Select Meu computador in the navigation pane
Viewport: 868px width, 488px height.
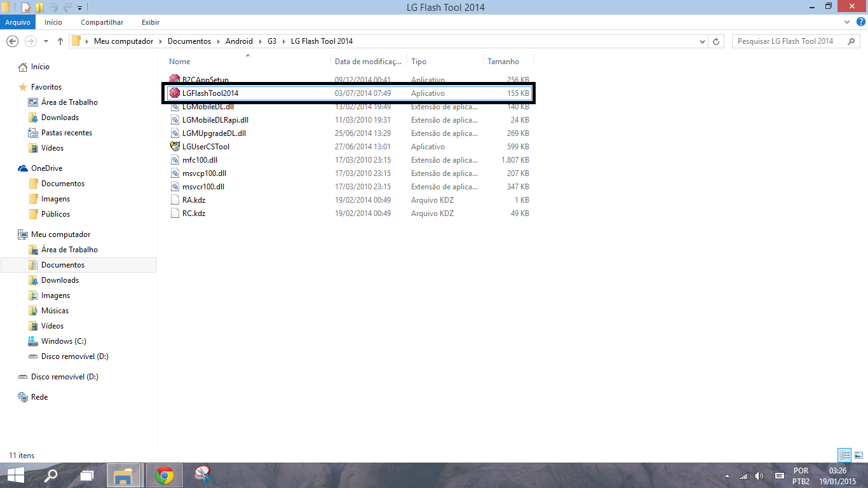(60, 234)
